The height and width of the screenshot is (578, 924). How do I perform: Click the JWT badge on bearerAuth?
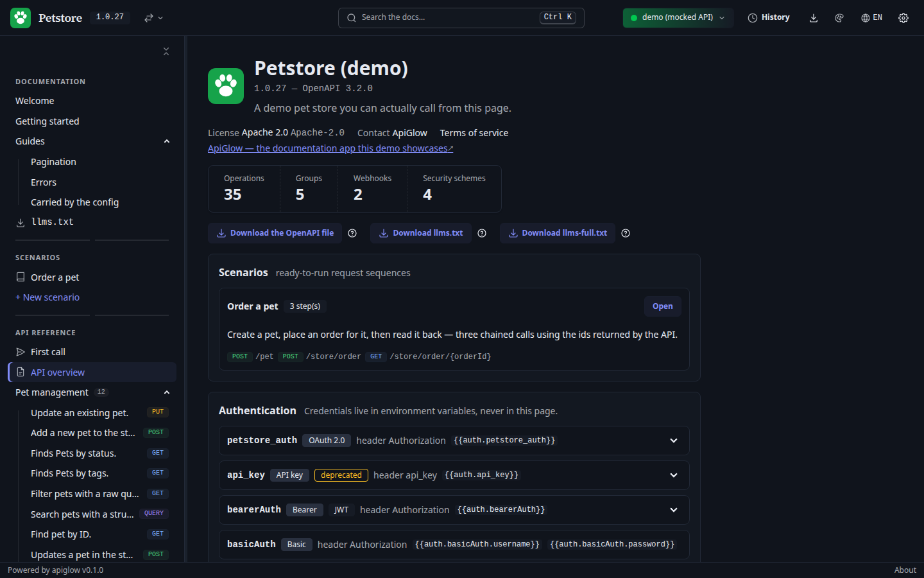pos(341,510)
